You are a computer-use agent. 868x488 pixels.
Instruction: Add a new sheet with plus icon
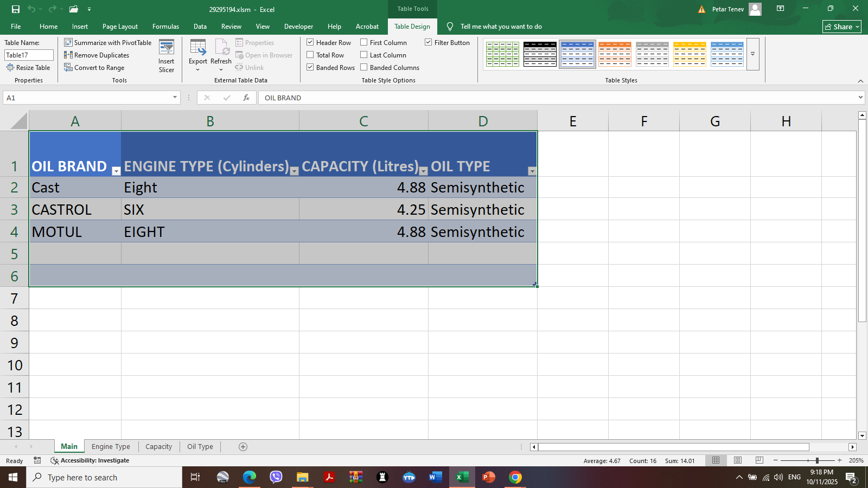(243, 447)
